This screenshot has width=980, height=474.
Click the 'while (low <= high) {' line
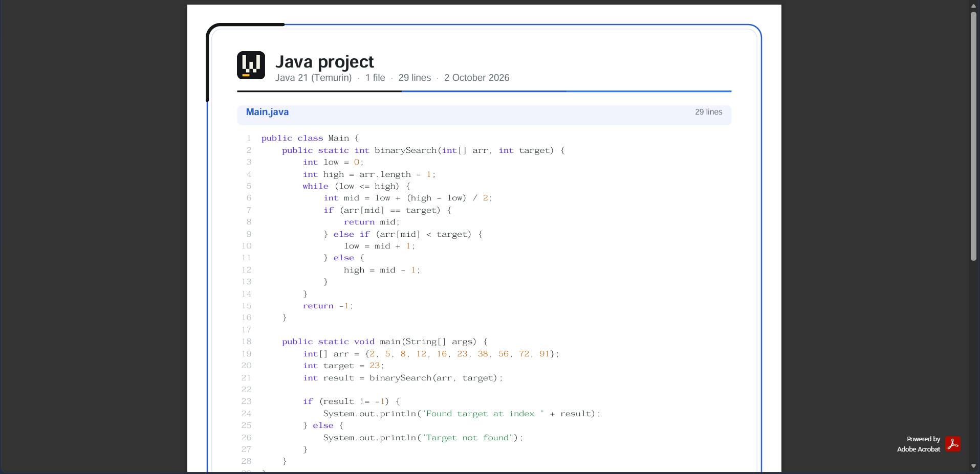[x=356, y=186]
